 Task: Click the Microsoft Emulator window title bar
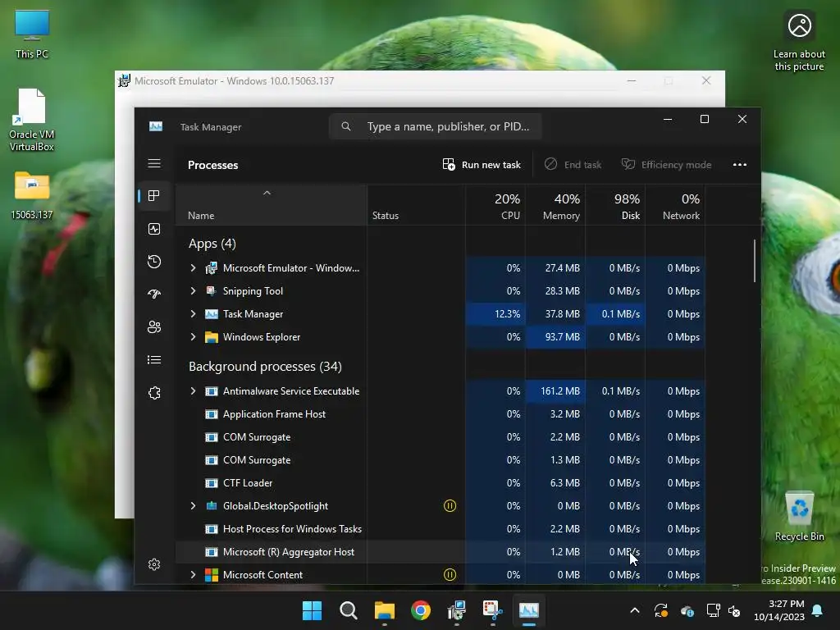tap(370, 81)
